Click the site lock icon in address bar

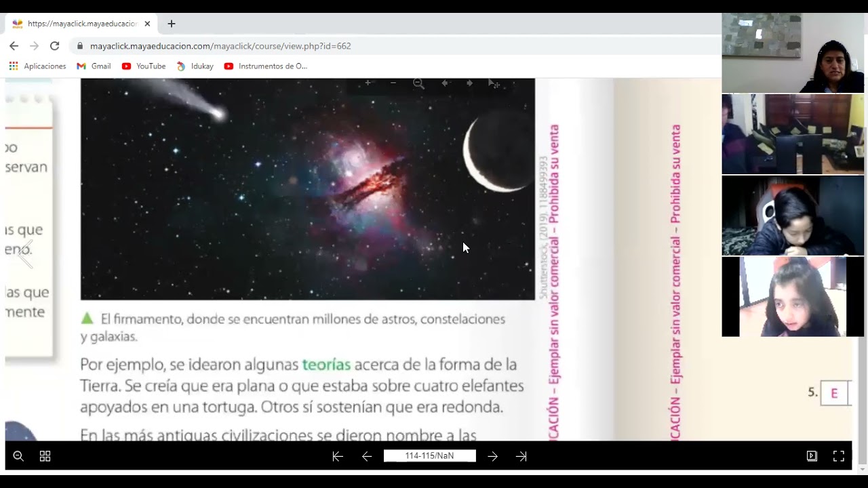point(80,46)
